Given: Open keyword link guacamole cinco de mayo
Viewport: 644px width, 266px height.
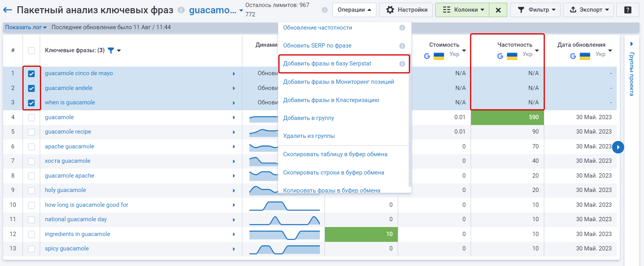Looking at the screenshot, I should (x=79, y=73).
